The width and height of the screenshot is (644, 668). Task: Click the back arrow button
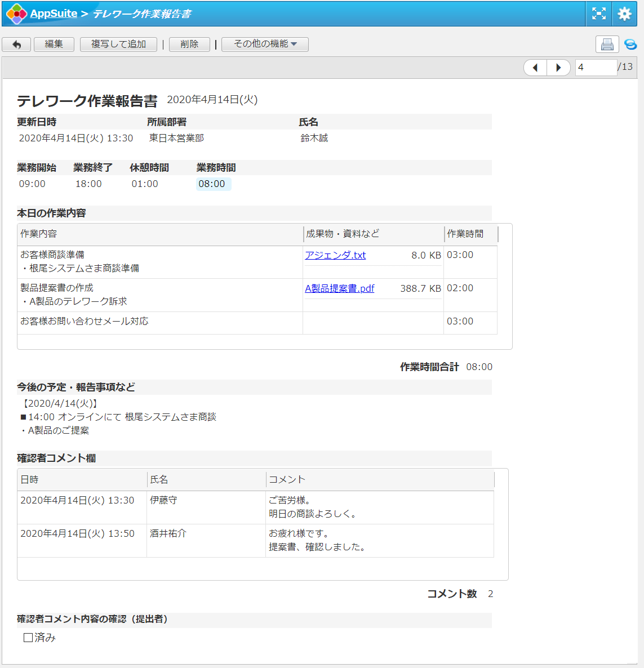pos(16,44)
